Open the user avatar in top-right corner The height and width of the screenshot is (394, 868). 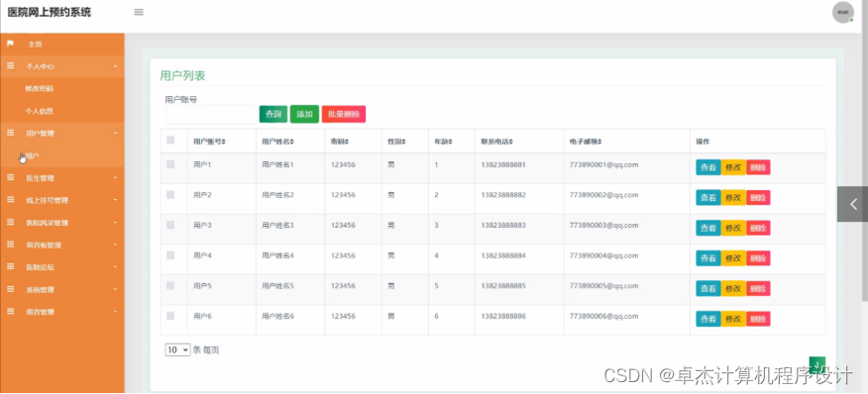click(842, 12)
